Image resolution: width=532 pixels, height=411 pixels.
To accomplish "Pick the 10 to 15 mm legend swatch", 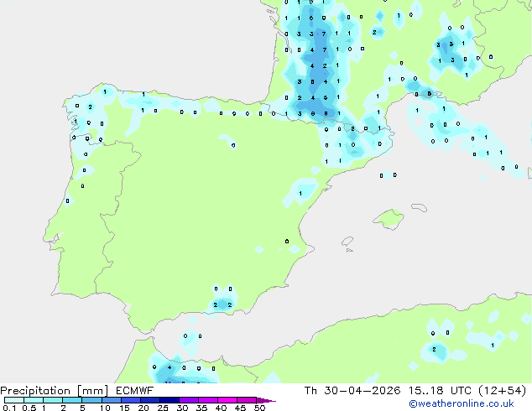I will pyautogui.click(x=111, y=400).
